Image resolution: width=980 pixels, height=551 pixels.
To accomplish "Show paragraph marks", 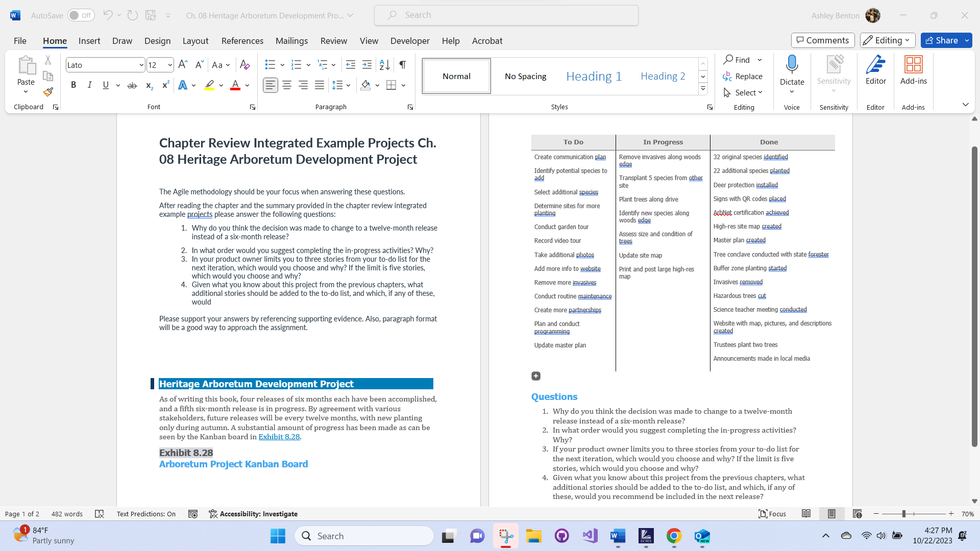I will 402,65.
